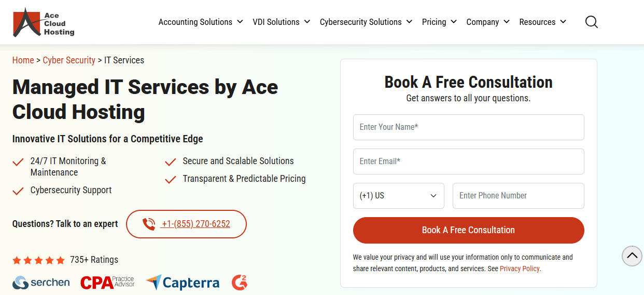
Task: Click the Ace Cloud Hosting logo
Action: click(44, 22)
